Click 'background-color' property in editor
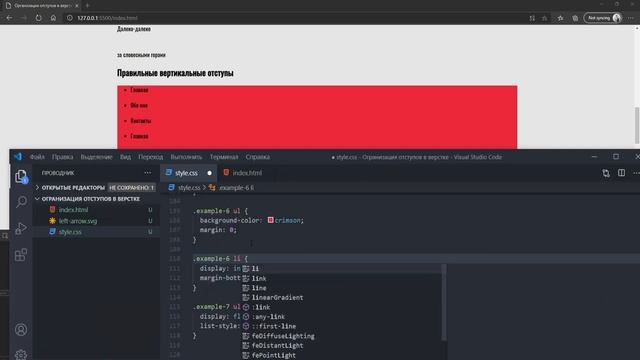The height and width of the screenshot is (360, 640). point(230,220)
